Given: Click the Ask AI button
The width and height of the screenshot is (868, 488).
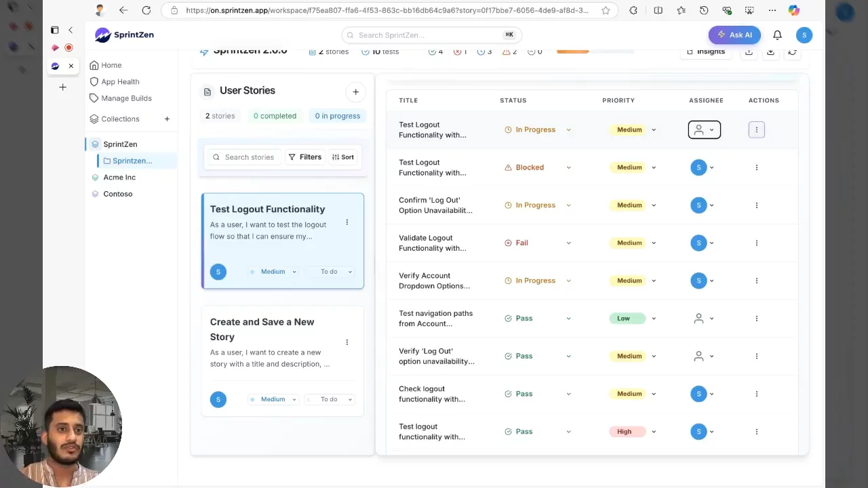Looking at the screenshot, I should pos(734,35).
